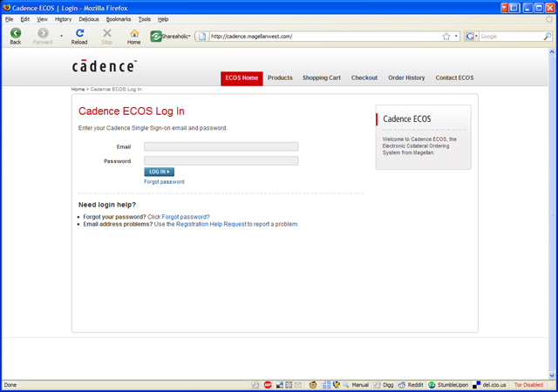
Task: Click into the Email input field
Action: pos(221,146)
